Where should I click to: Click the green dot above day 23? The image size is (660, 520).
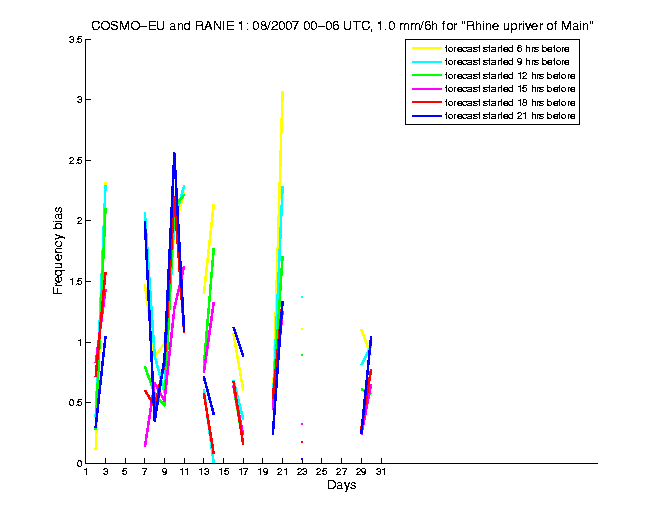click(302, 355)
